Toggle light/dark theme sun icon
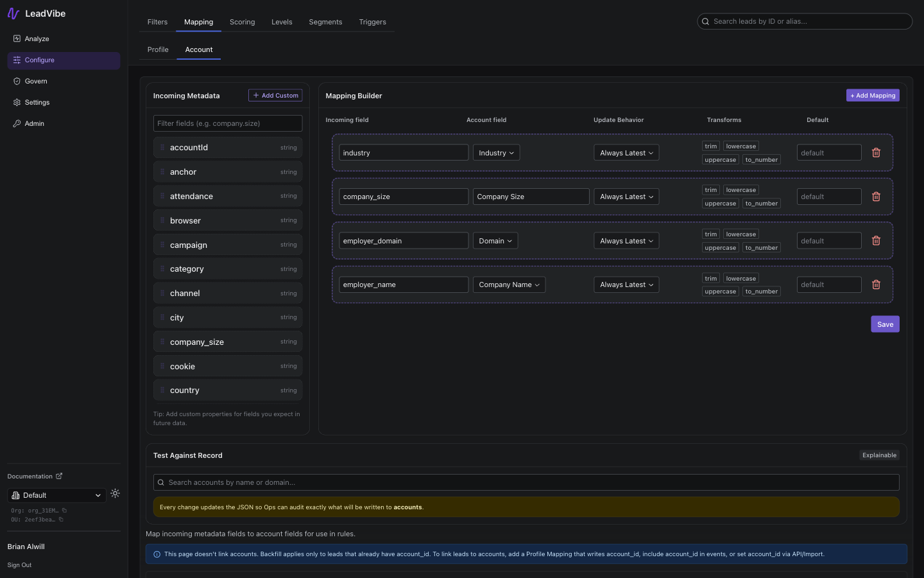924x578 pixels. click(x=115, y=494)
